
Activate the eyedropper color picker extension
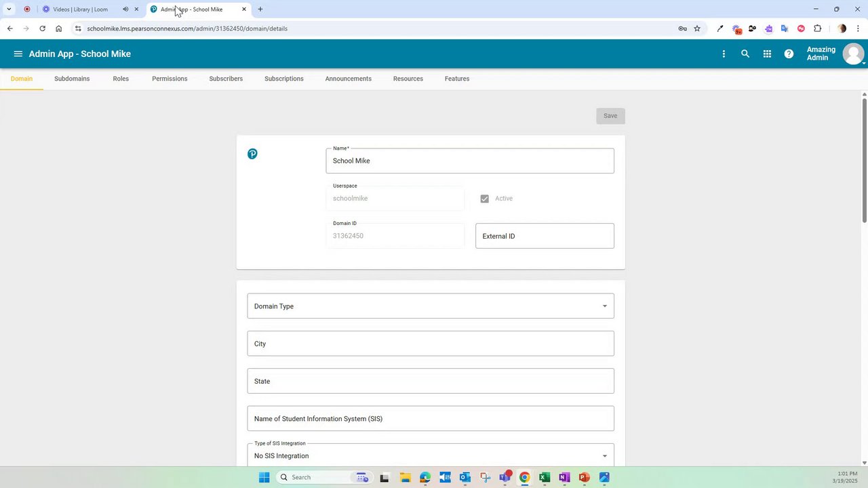[720, 28]
